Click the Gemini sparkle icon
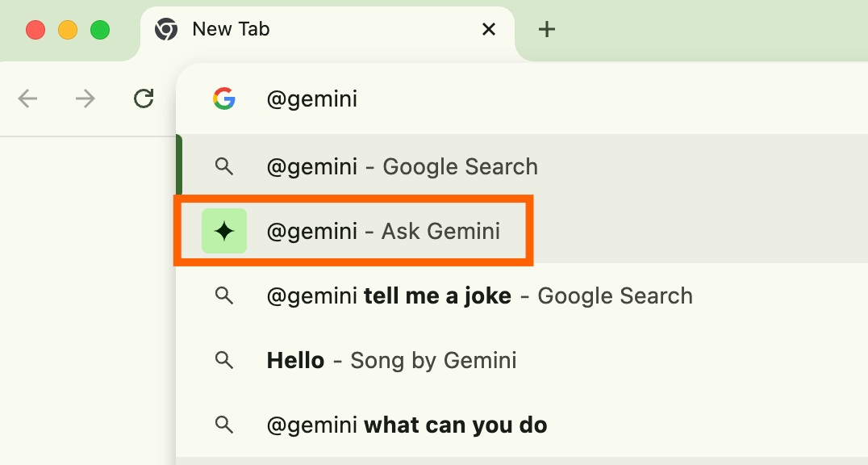Image resolution: width=868 pixels, height=465 pixels. pos(224,231)
